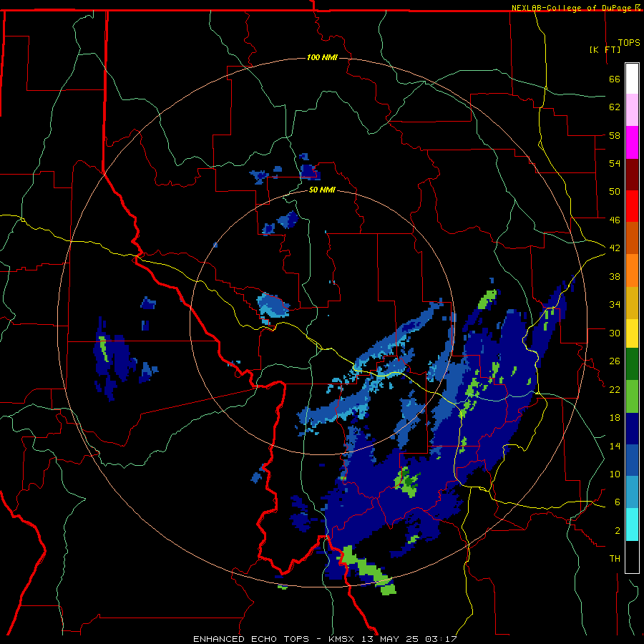Viewport: 644px width, 644px height.
Task: Click the dark orange legend swatch
Action: pyautogui.click(x=632, y=238)
